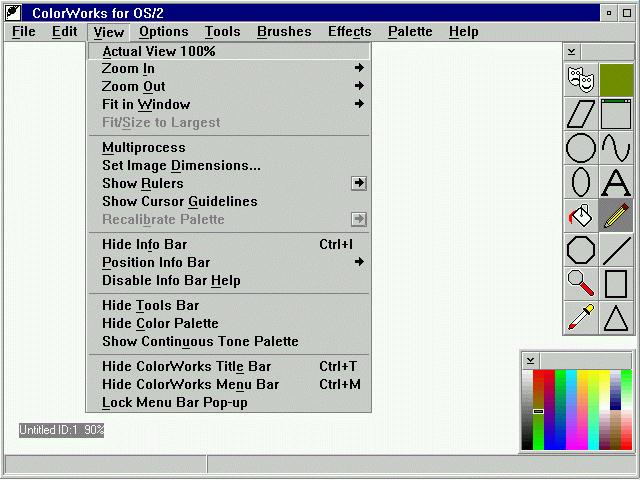Click the ColorWorks title bar system icon
The height and width of the screenshot is (480, 640).
[13, 13]
